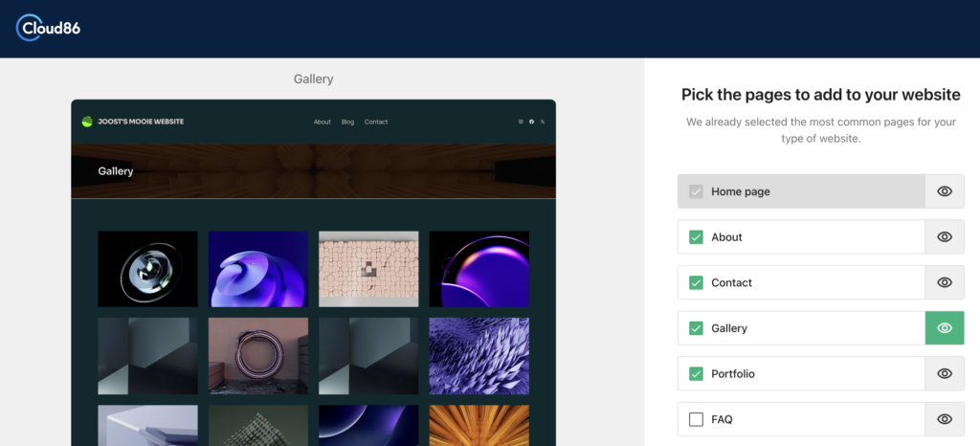
Task: Click the green Gallery preview eye icon
Action: (x=945, y=328)
